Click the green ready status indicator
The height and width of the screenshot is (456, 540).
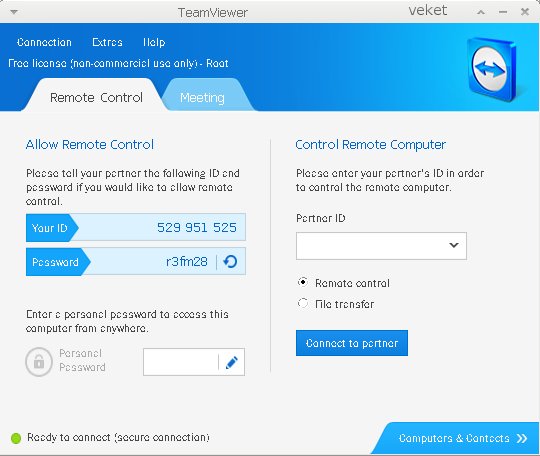tap(16, 438)
